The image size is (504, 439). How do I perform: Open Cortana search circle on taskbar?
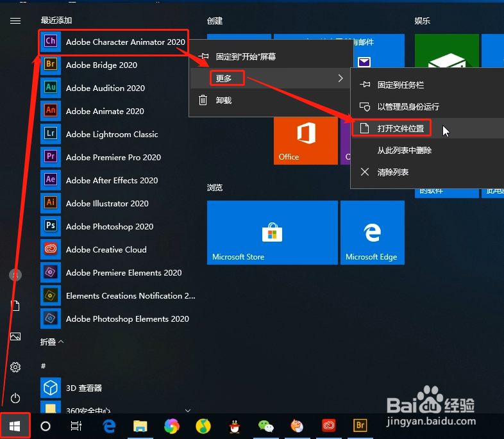pyautogui.click(x=46, y=426)
